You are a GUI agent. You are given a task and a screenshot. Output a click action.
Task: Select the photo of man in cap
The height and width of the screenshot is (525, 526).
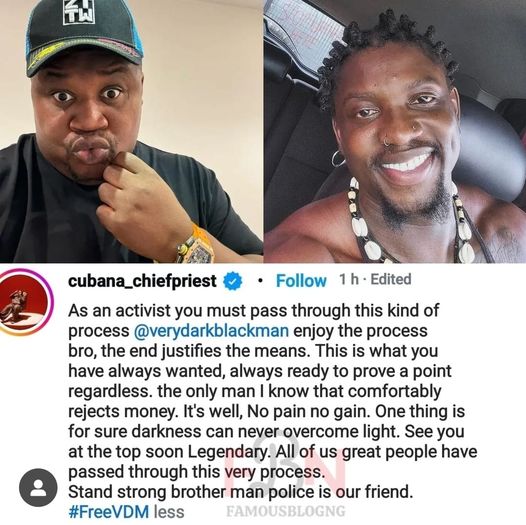coord(131,131)
